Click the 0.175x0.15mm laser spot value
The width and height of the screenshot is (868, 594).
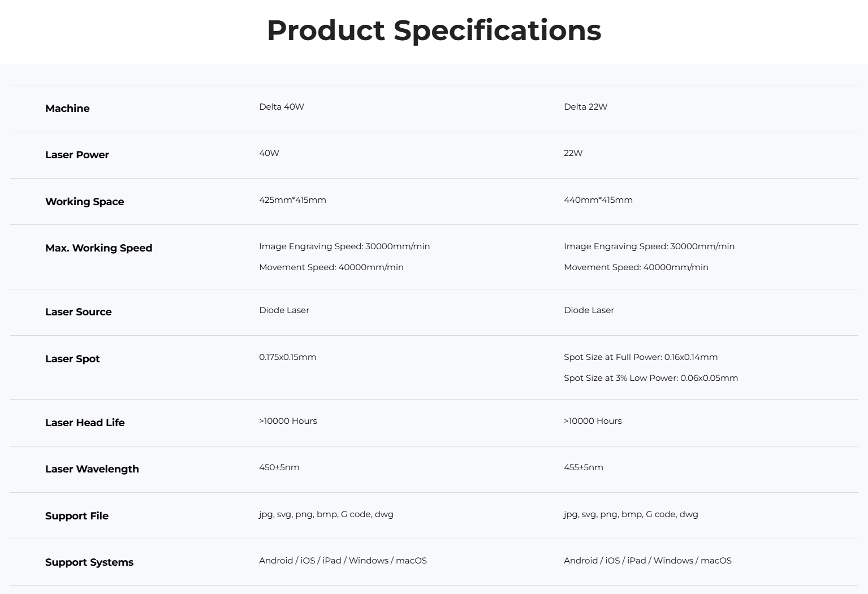coord(287,357)
